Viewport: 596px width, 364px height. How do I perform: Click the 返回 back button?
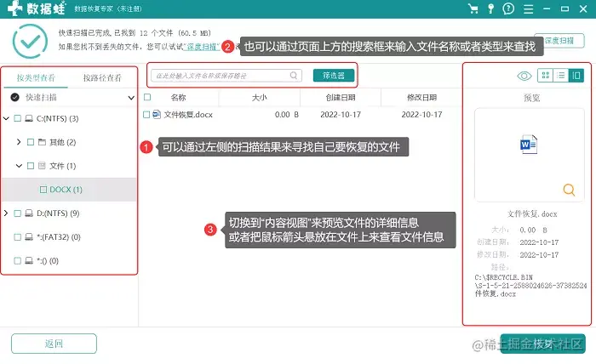(x=54, y=344)
